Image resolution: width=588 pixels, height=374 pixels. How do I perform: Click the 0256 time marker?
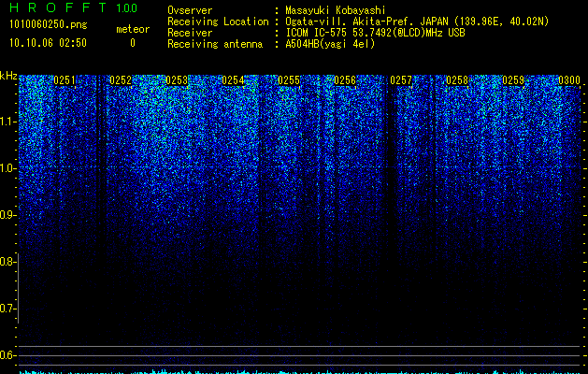tap(345, 80)
